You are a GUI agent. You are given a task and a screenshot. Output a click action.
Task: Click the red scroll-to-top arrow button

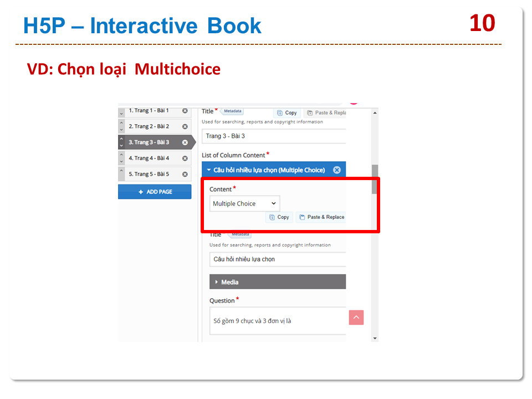click(x=356, y=318)
